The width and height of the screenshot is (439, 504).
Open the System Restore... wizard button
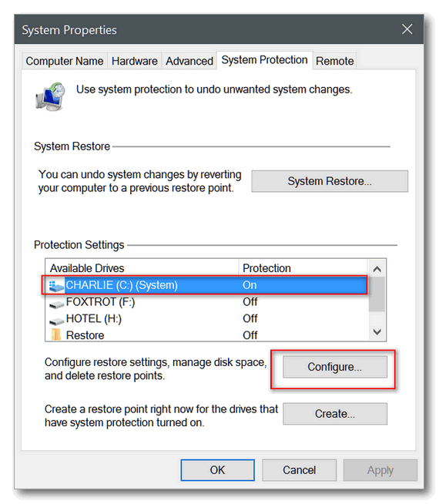pyautogui.click(x=330, y=181)
